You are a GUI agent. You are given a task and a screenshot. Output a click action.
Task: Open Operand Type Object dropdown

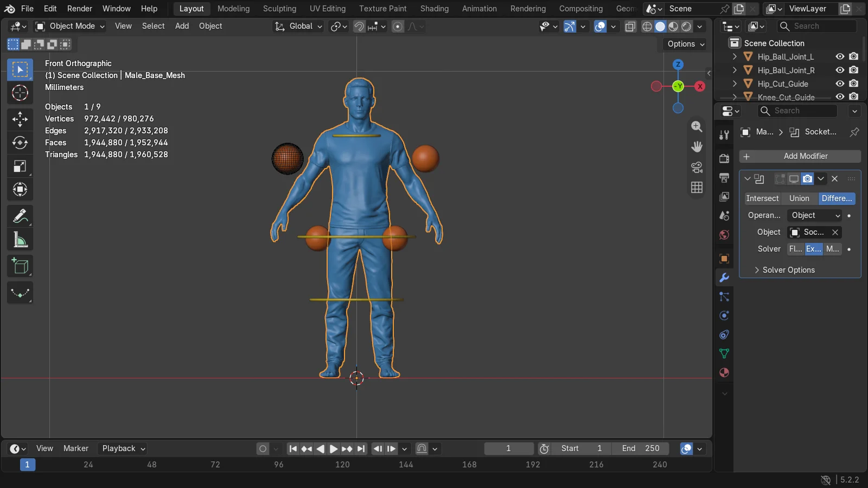point(815,215)
